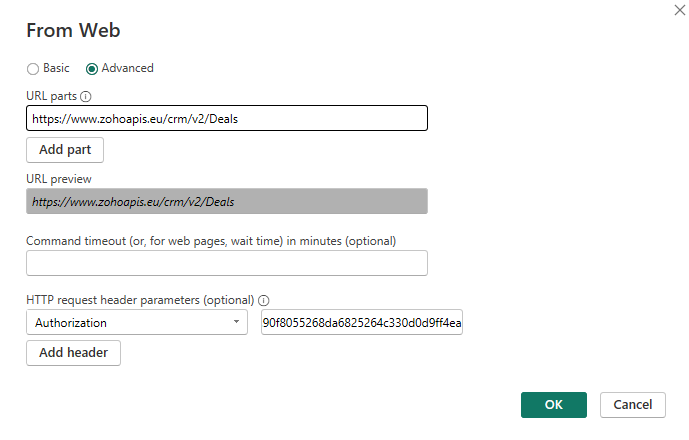This screenshot has width=689, height=440.
Task: Click the Advanced option label text
Action: coord(127,68)
